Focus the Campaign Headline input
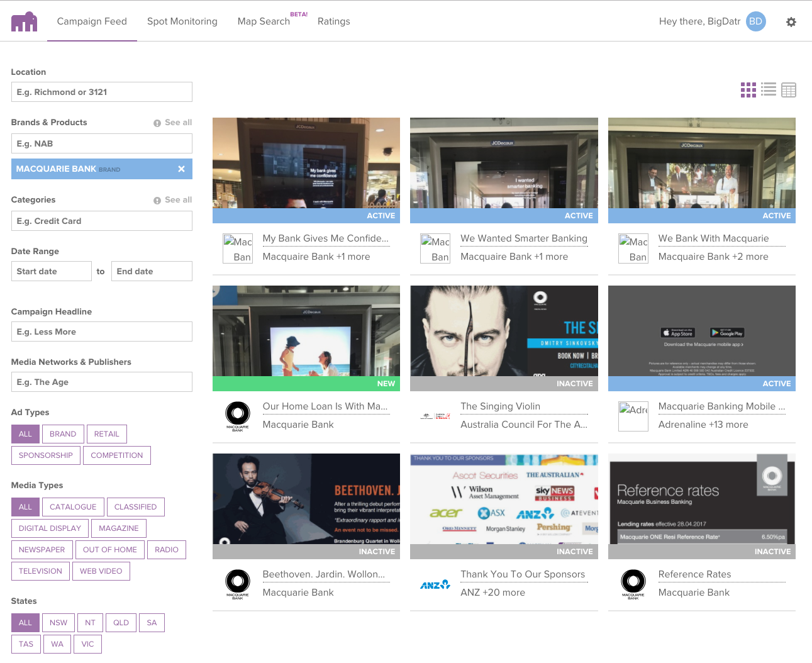 tap(102, 331)
